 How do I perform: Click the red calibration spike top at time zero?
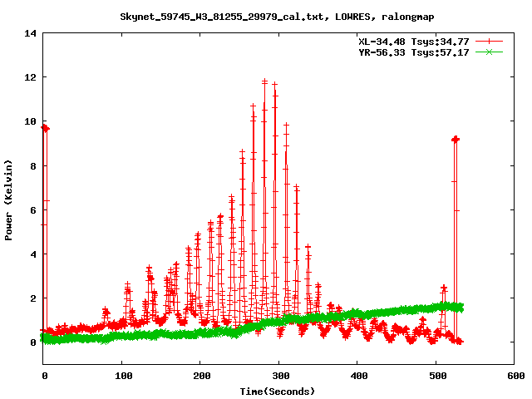coord(45,128)
